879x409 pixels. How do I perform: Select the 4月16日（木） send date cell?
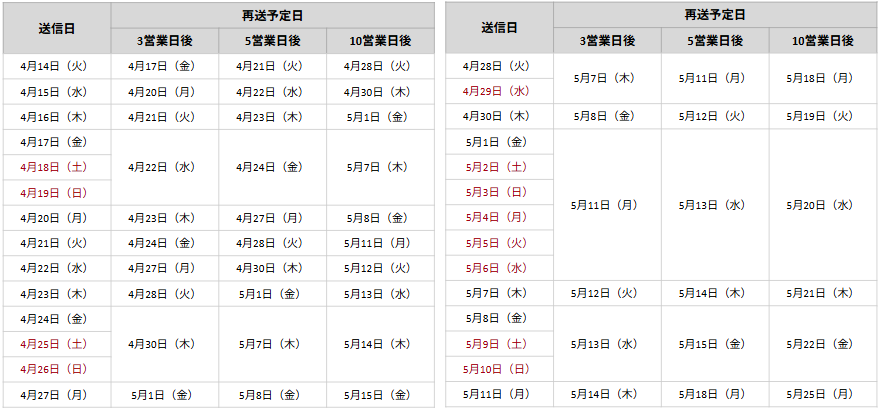pos(56,116)
